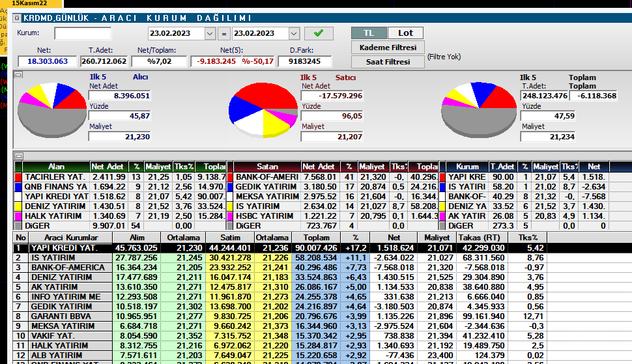
Task: Click the magenta swatch beside HALK YATIRIM buyer
Action: click(18, 216)
